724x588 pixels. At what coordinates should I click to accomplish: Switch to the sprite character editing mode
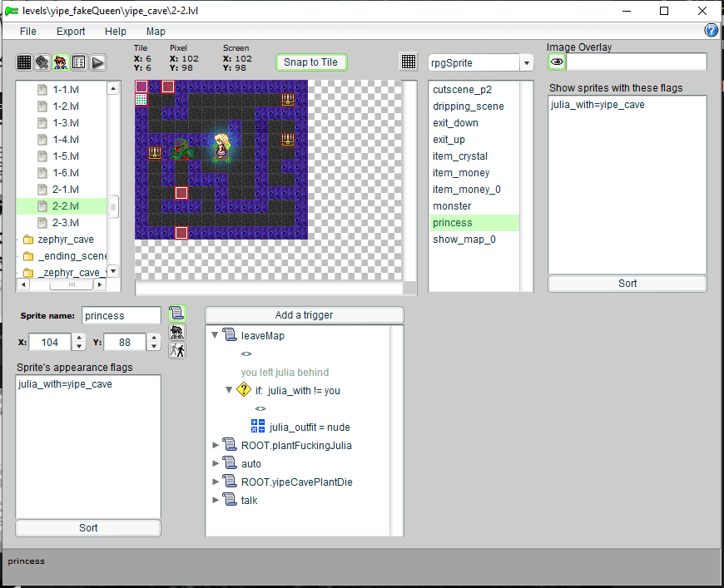61,62
